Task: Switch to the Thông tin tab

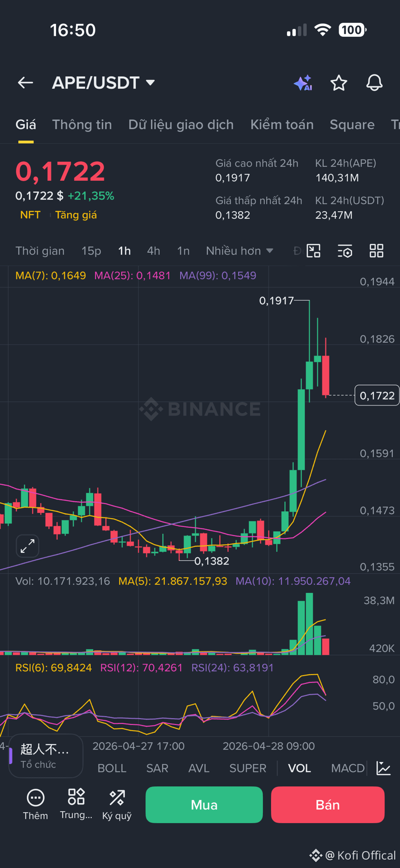Action: (82, 125)
